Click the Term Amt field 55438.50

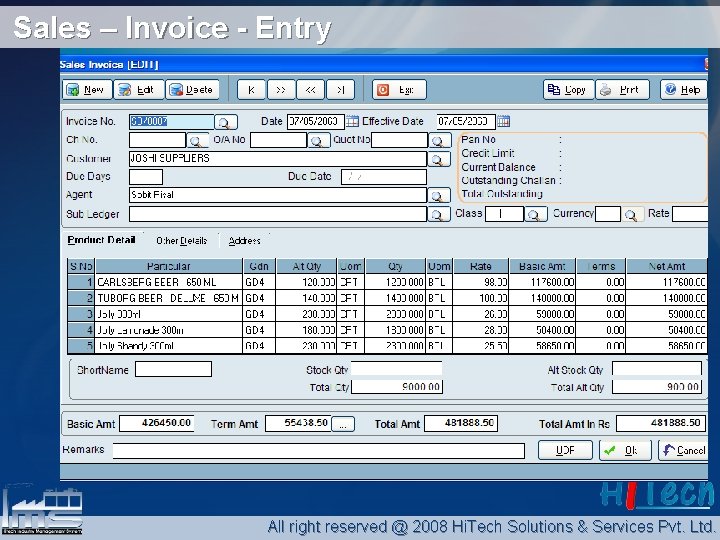pos(298,423)
